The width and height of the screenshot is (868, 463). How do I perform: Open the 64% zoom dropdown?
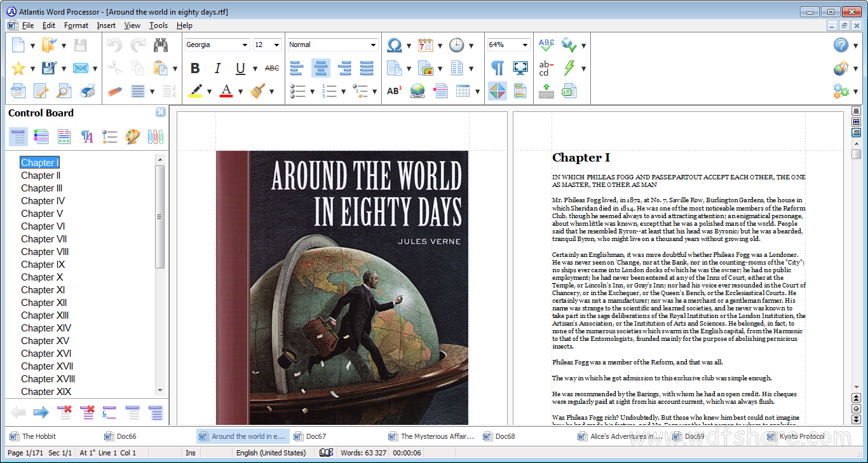tap(525, 45)
